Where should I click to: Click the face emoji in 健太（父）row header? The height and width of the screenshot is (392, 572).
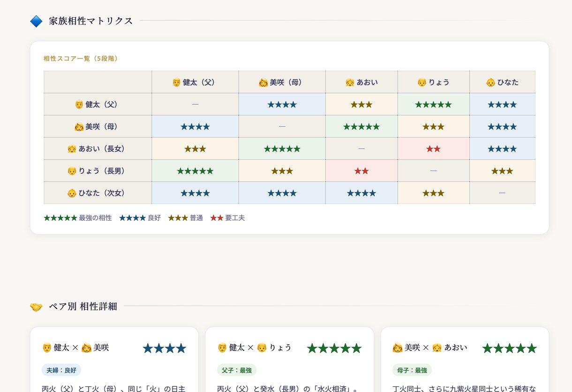79,104
